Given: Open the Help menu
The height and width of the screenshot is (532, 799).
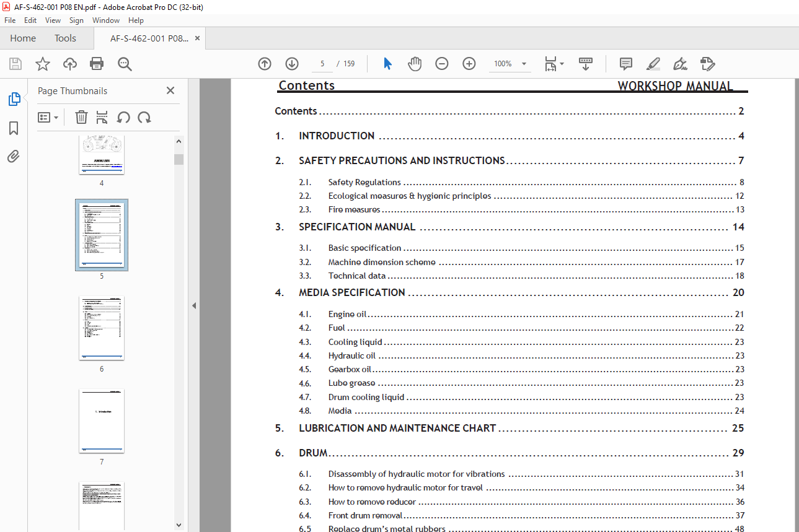Looking at the screenshot, I should pyautogui.click(x=136, y=20).
